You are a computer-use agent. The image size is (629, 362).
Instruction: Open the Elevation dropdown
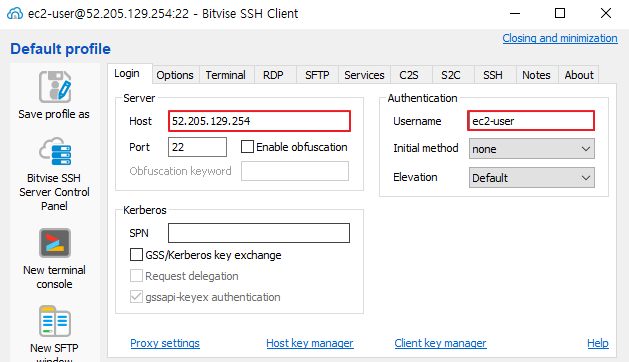click(x=532, y=178)
